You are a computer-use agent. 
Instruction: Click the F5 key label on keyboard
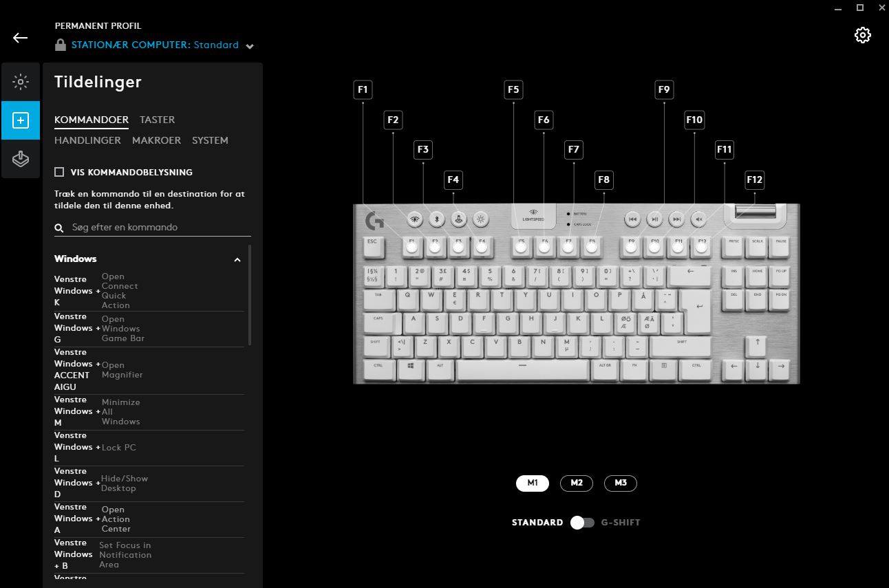point(513,89)
